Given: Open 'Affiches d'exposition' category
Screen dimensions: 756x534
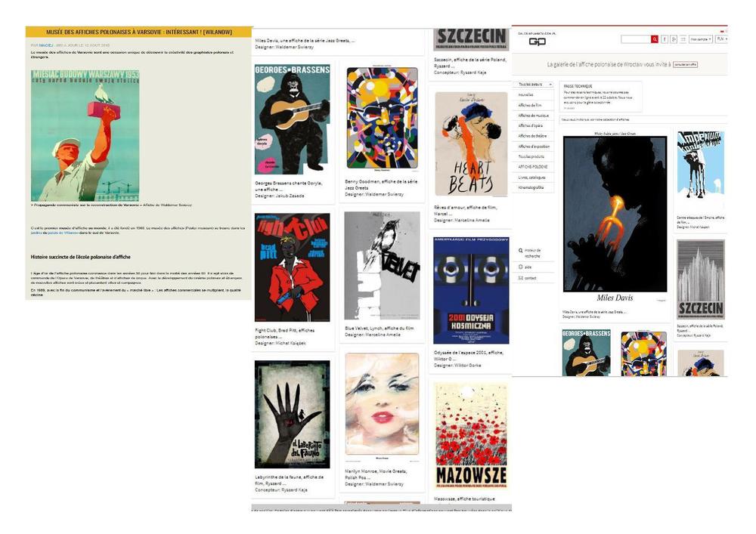Looking at the screenshot, I should (x=534, y=147).
